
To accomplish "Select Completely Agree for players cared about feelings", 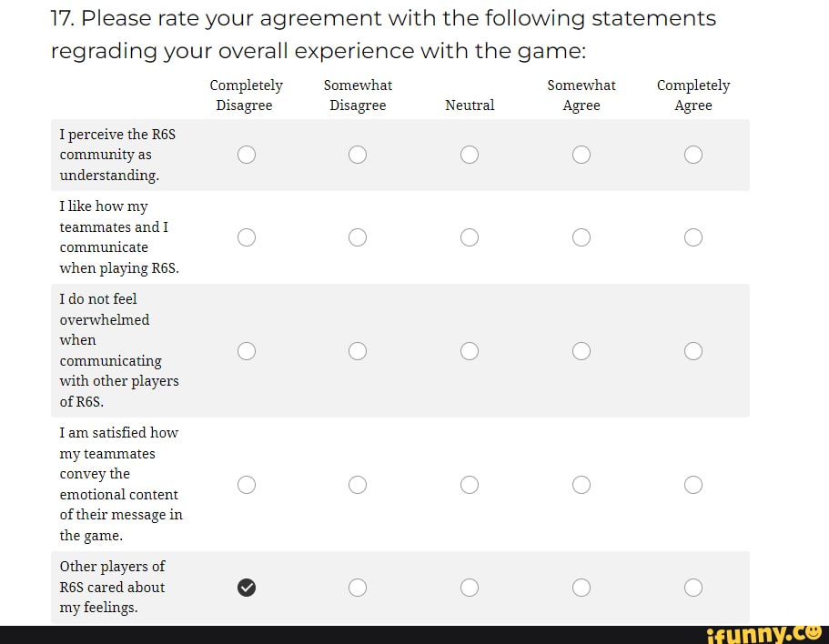I will 693,588.
